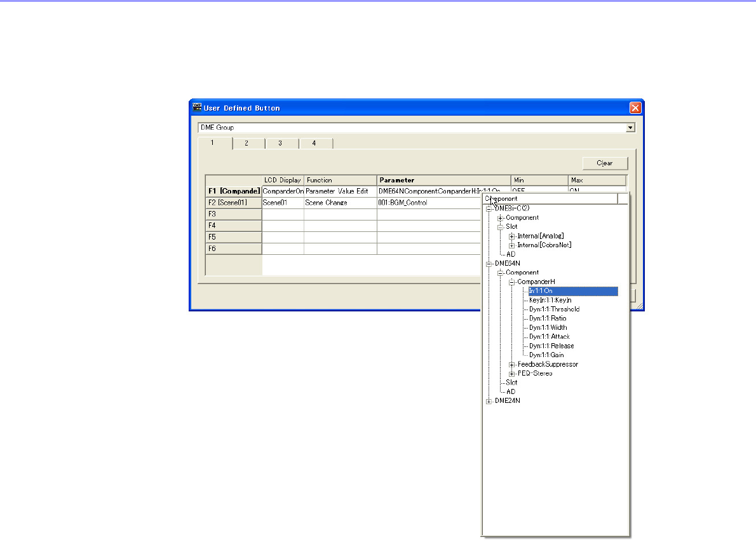
Task: Click the Scene01 LCD Display cell
Action: tap(283, 203)
